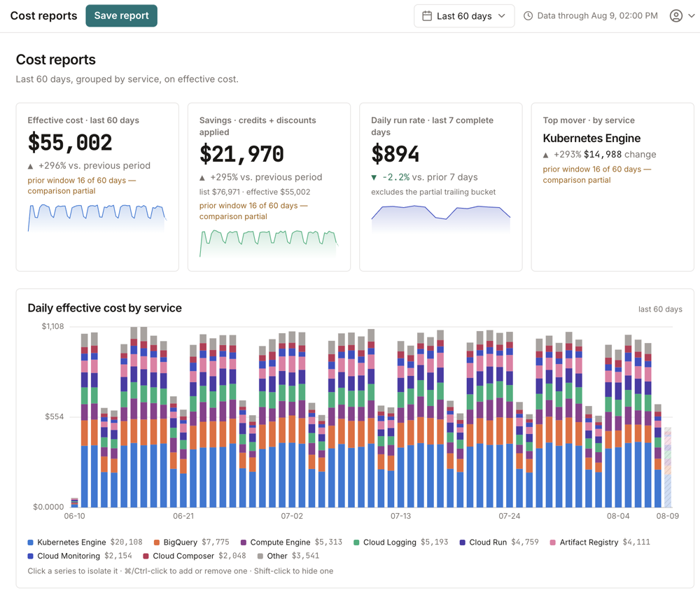Click the 07-13 x-axis date label
The width and height of the screenshot is (700, 595).
(401, 516)
